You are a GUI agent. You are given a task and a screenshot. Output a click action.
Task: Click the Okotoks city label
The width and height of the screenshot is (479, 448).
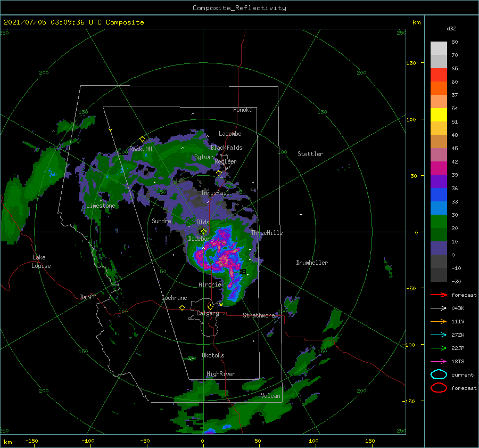[x=213, y=355]
